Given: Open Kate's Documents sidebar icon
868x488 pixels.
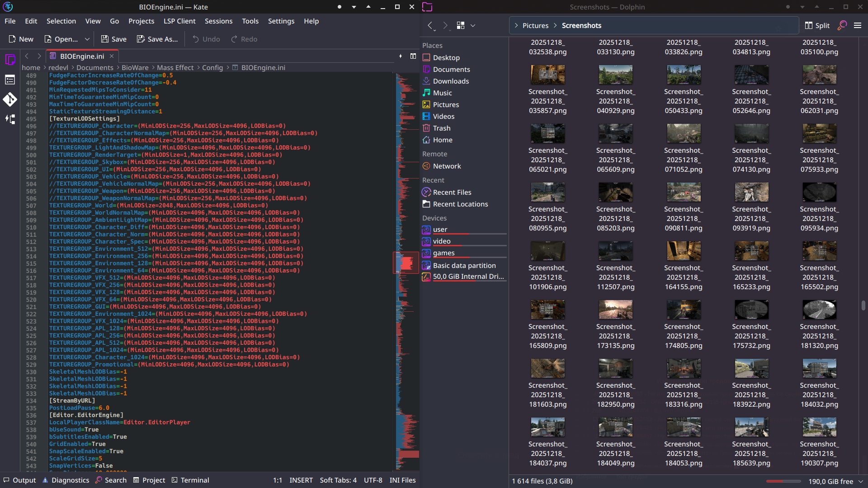Looking at the screenshot, I should [x=10, y=60].
